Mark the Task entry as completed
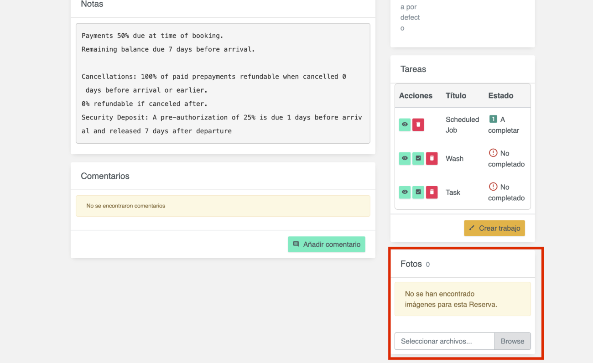Screen dimensions: 593x364 tap(418, 192)
